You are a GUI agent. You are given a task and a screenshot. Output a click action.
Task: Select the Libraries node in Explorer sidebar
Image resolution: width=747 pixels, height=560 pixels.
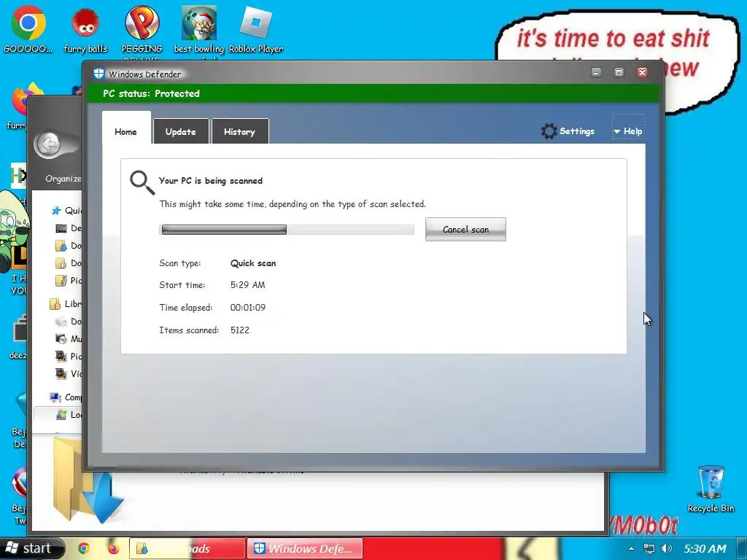65,304
